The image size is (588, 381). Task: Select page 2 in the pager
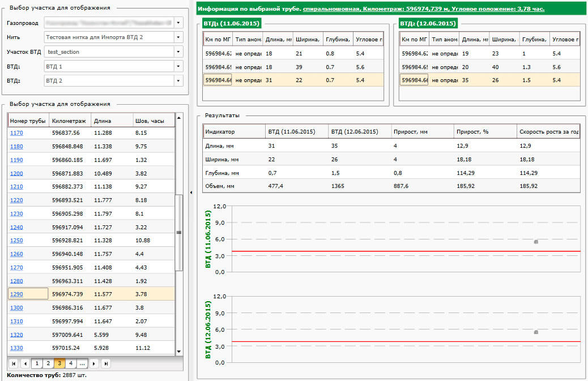tap(48, 363)
